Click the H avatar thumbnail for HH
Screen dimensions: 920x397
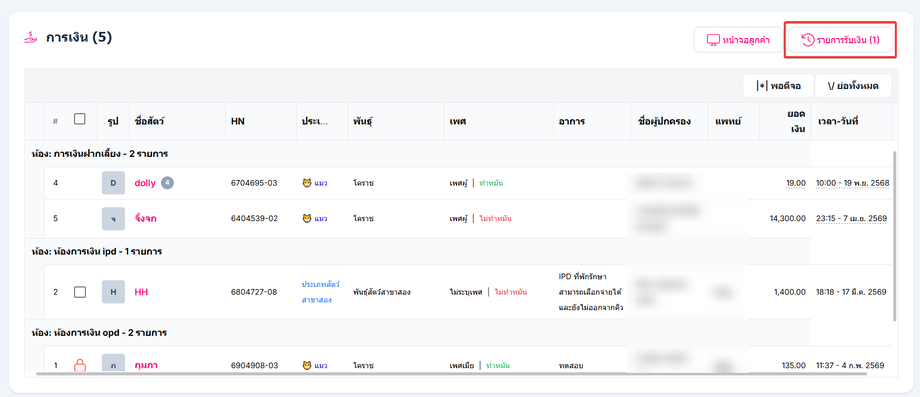click(113, 291)
